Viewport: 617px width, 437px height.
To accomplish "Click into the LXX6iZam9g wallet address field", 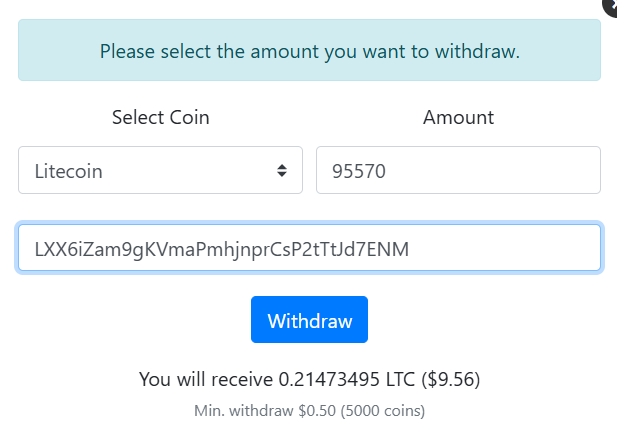I will (x=309, y=248).
